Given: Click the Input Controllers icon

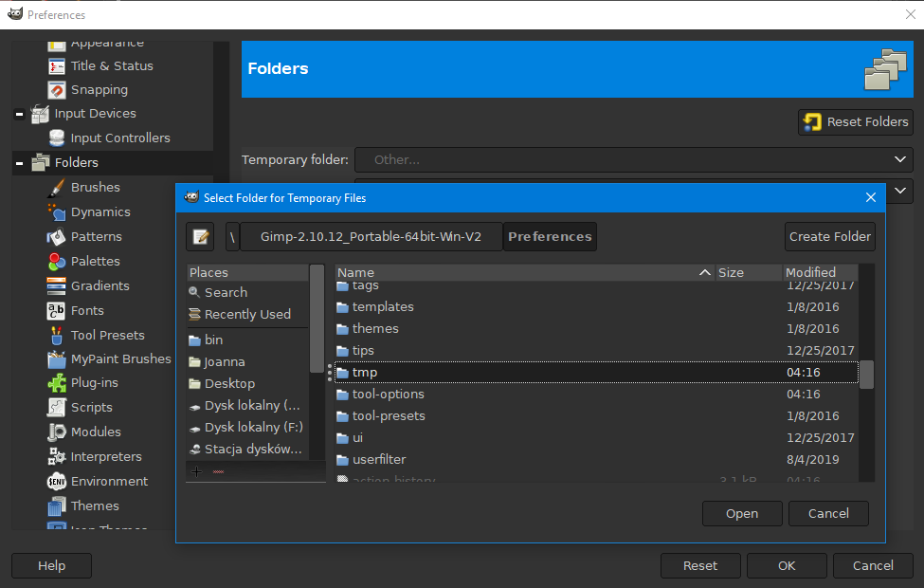Looking at the screenshot, I should click(57, 138).
